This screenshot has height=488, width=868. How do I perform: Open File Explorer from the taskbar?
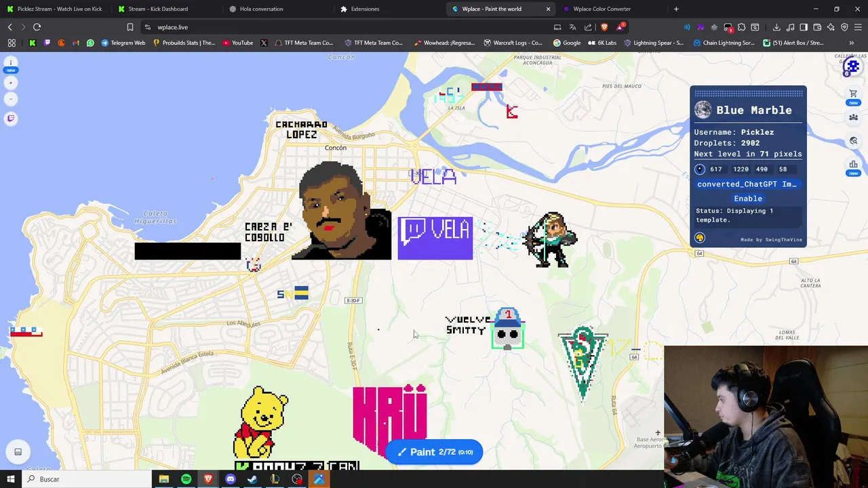(x=163, y=479)
